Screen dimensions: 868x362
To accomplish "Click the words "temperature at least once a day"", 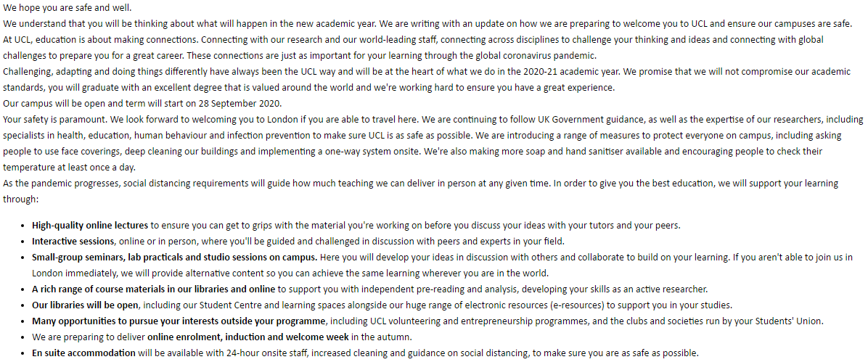I will point(69,167).
